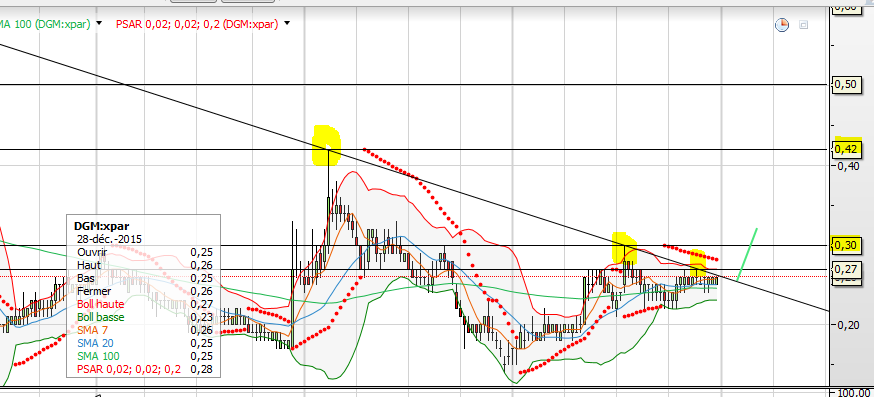Open the SMA 100 indicator dropdown arrow

point(99,23)
